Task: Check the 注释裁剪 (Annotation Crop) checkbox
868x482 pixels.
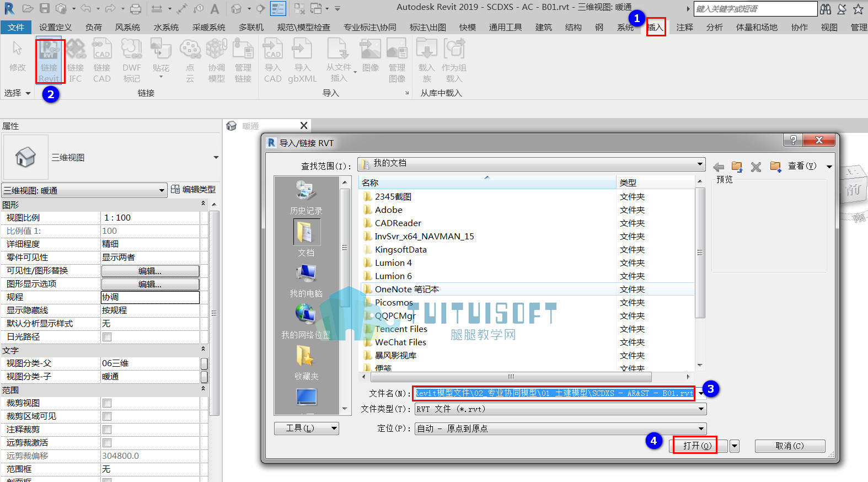Action: click(x=107, y=430)
